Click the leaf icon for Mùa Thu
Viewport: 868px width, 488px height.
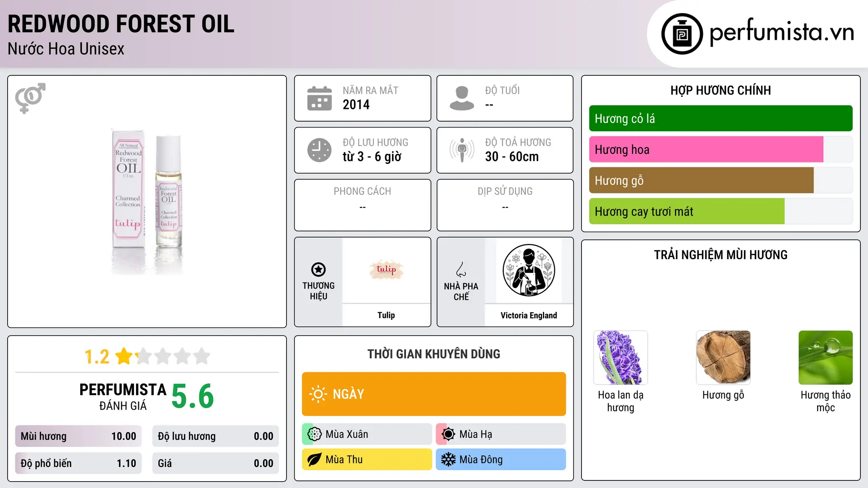click(314, 460)
